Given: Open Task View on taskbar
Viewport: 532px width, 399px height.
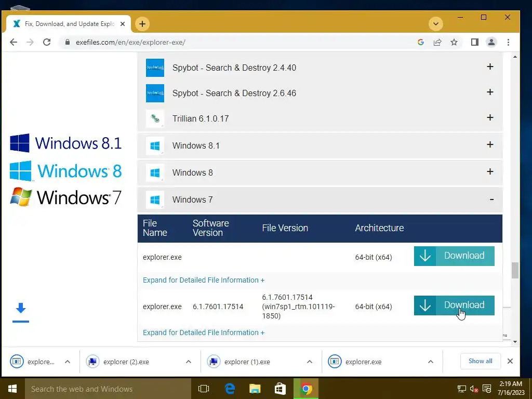Looking at the screenshot, I should (204, 389).
